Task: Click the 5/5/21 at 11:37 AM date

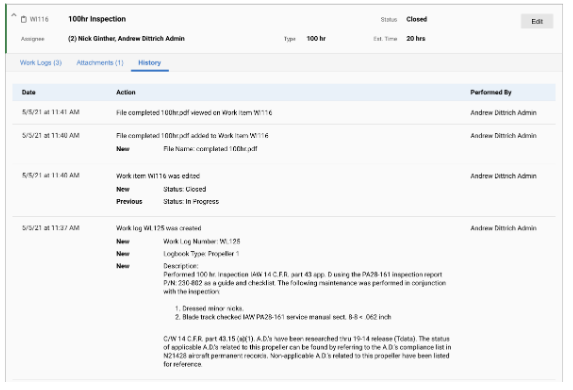Action: 51,228
